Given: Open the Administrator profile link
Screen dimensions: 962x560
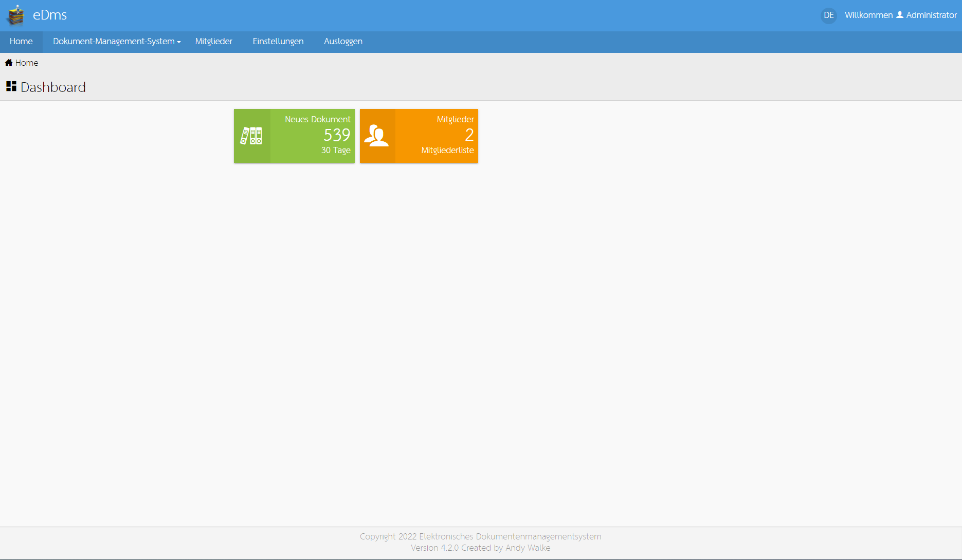Looking at the screenshot, I should click(x=931, y=15).
